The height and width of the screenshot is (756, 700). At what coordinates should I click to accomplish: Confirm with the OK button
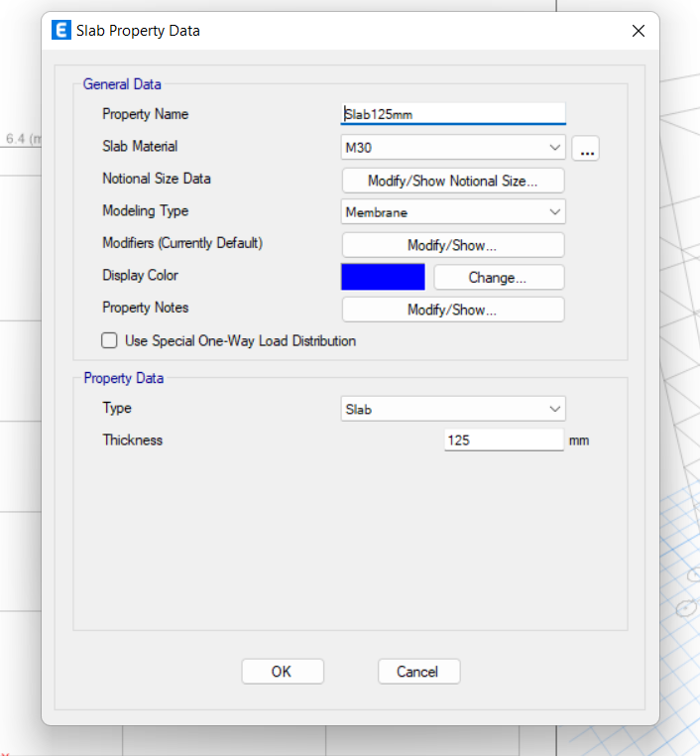[283, 671]
